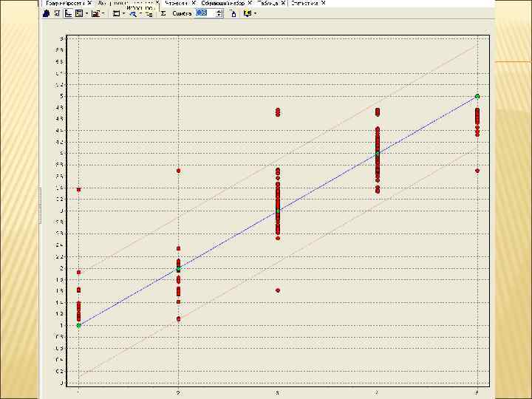Screen dimensions: 532x399
Task: Open the dropdown arrow beside the zoom magnifier icon
Action: [x=141, y=13]
